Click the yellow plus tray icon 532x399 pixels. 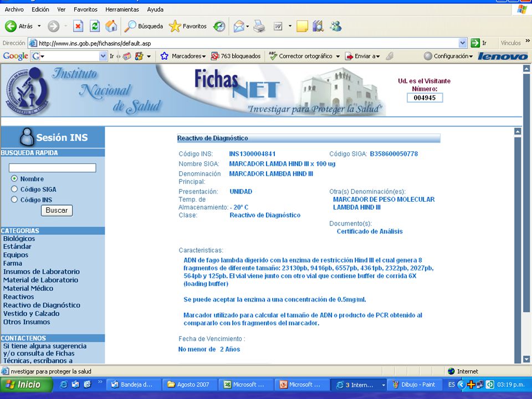[x=471, y=385]
